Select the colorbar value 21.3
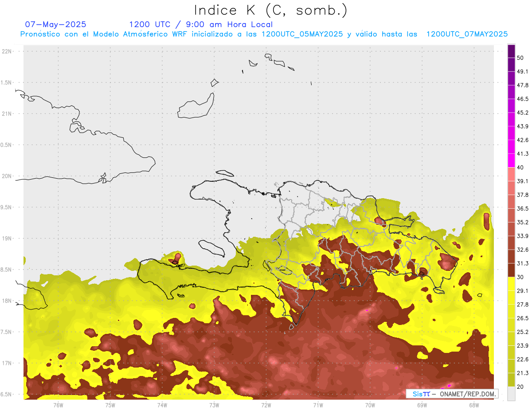532x411 pixels. point(523,373)
